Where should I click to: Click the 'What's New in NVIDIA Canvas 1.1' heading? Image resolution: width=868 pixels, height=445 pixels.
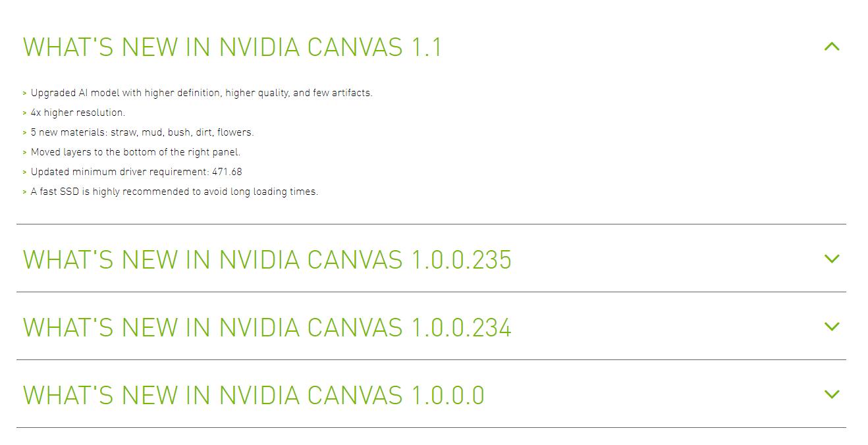[232, 47]
